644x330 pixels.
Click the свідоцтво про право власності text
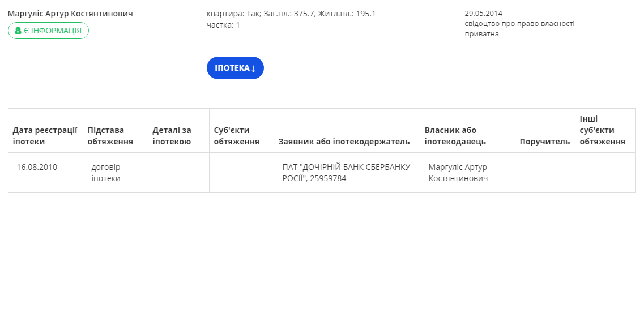pos(519,23)
